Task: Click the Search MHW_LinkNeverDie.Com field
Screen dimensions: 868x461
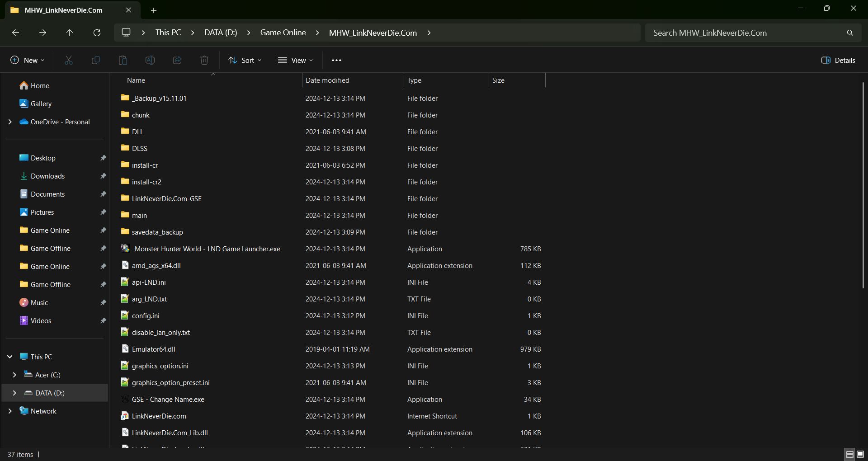Action: coord(746,33)
